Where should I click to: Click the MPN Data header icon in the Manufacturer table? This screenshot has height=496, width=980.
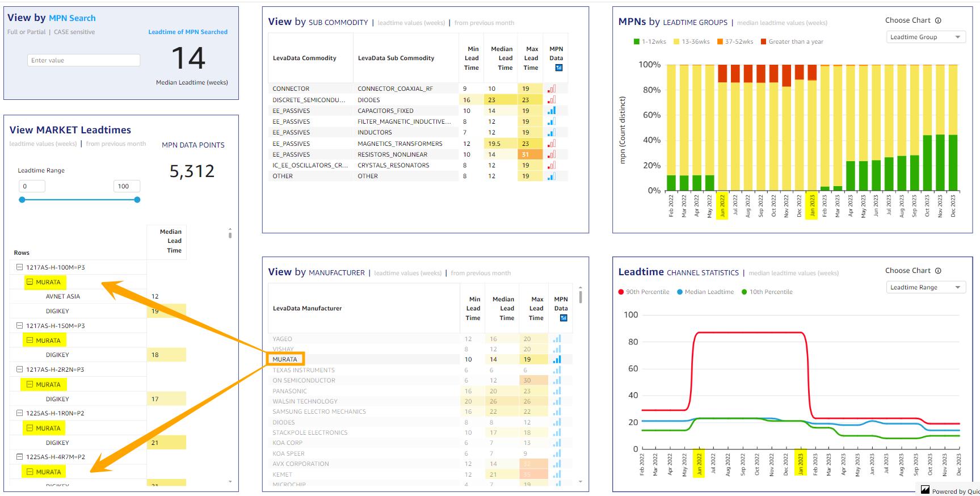pyautogui.click(x=563, y=318)
